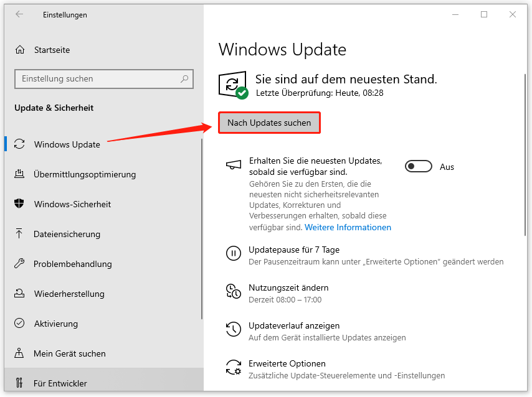Click the clock icon for Nutzungszeit ändern
This screenshot has height=397, width=532.
coord(234,291)
